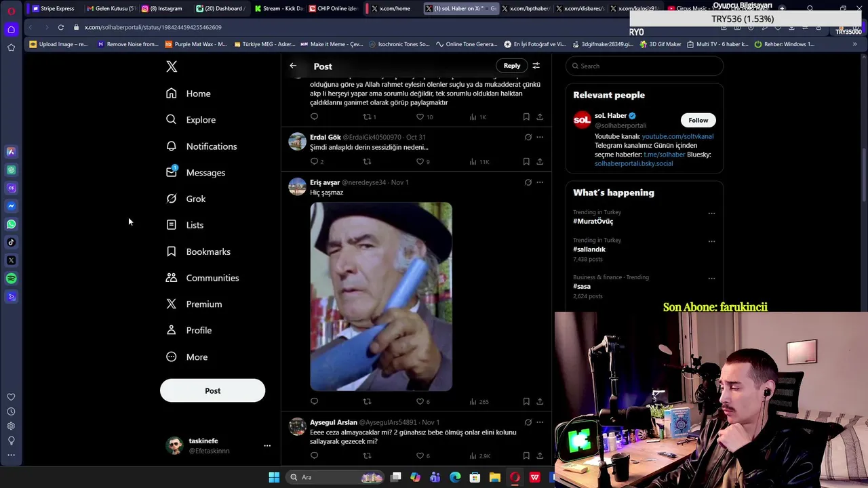Open options for #sasa trend
868x488 pixels.
click(711, 278)
